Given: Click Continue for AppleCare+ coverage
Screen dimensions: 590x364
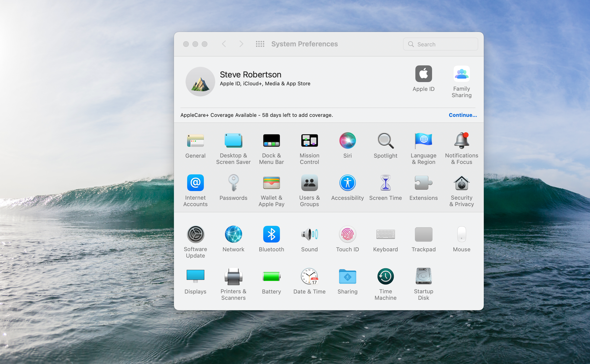Looking at the screenshot, I should 463,115.
